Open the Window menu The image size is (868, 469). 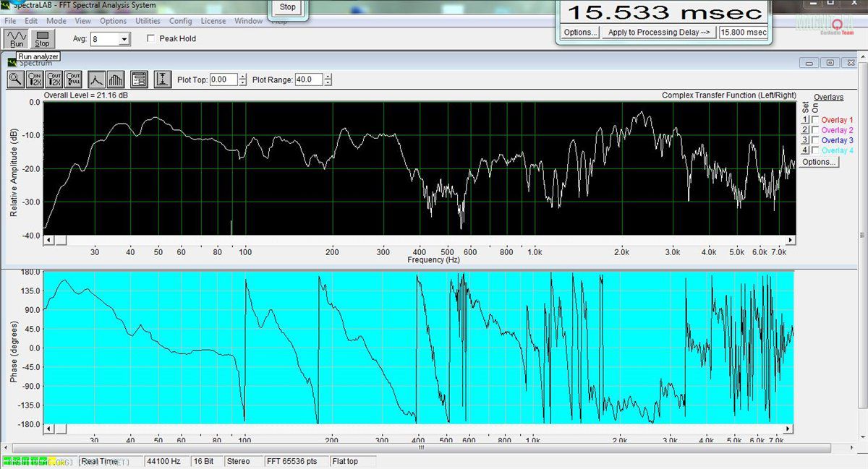(x=249, y=21)
